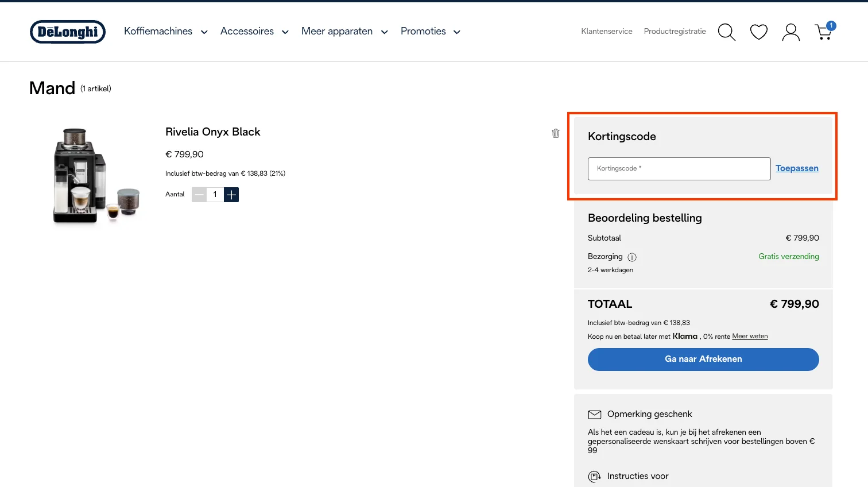This screenshot has width=868, height=487.
Task: Open the wishlist heart icon
Action: 759,32
